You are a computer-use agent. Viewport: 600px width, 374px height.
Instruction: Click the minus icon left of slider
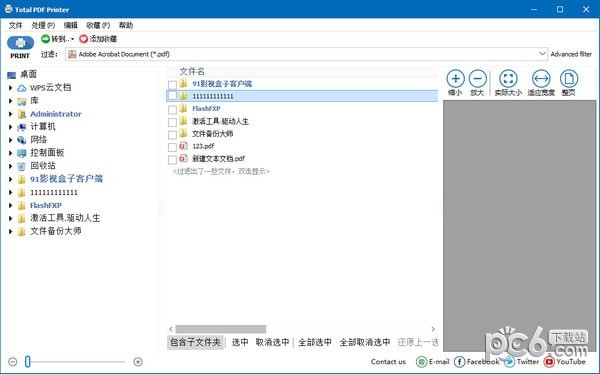coord(13,361)
